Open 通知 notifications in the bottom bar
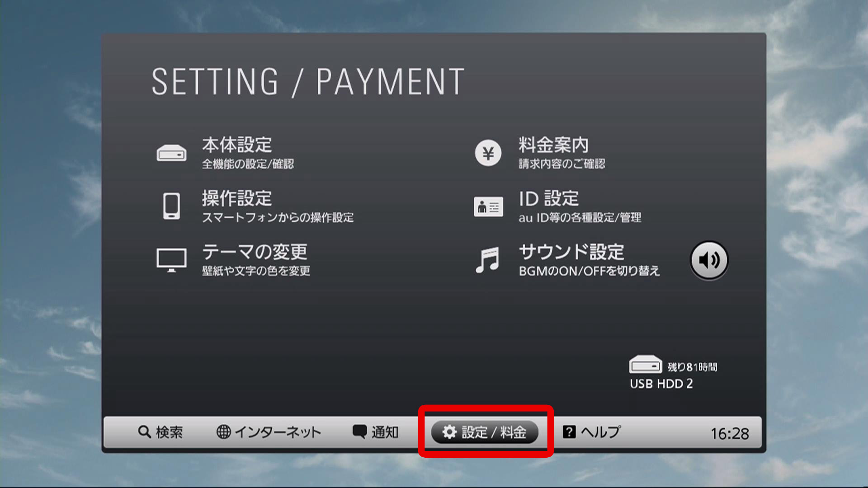This screenshot has height=488, width=868. coord(375,432)
